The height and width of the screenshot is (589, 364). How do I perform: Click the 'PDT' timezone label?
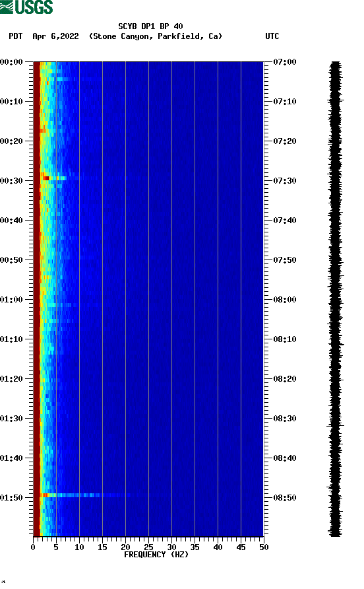tap(15, 36)
